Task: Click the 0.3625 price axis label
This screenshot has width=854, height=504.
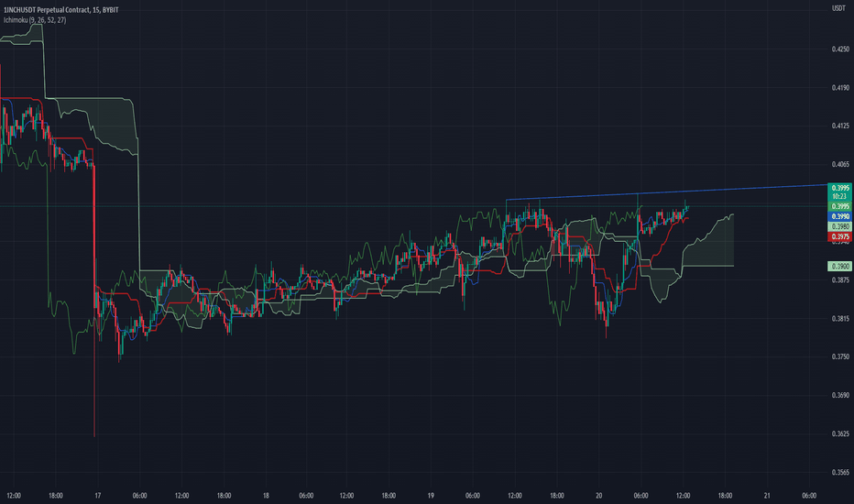Action: (x=840, y=434)
